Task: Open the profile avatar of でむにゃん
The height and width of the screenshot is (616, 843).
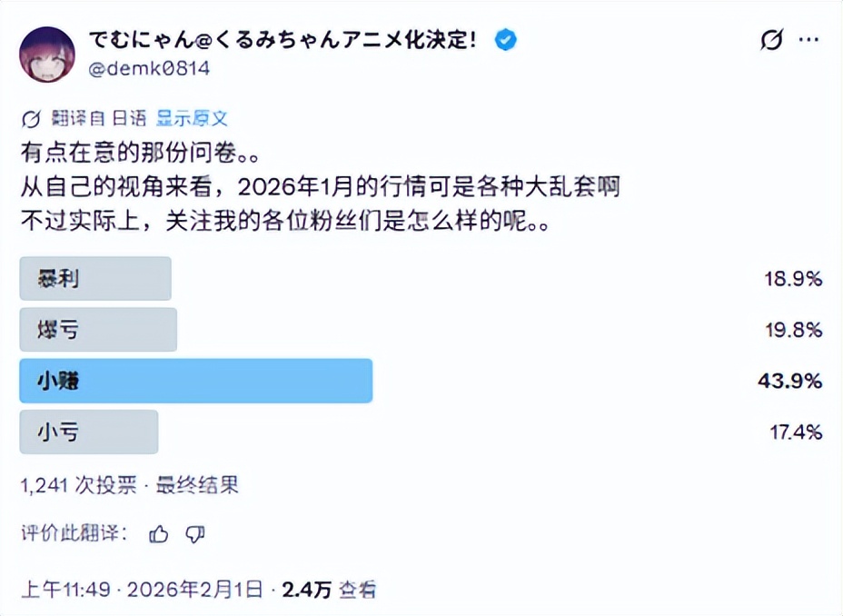Action: [x=48, y=54]
